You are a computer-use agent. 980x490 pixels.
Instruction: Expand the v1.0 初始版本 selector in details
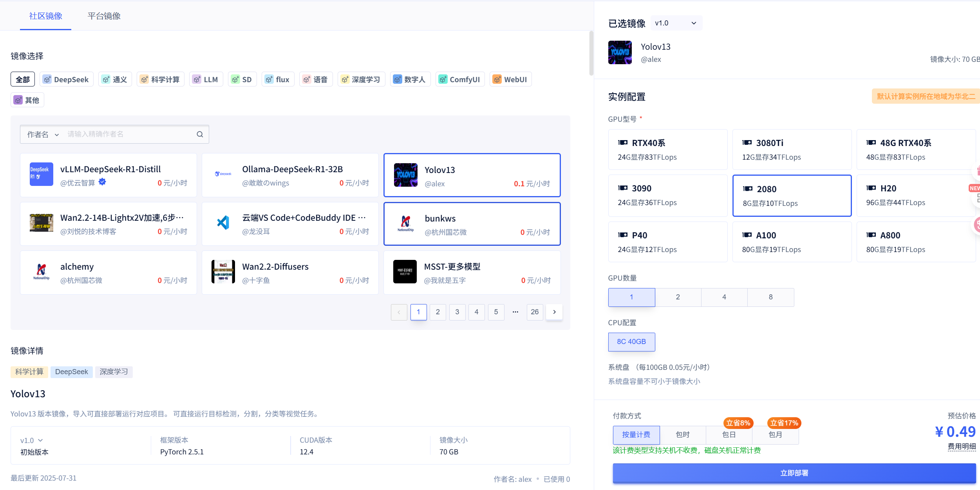point(32,441)
